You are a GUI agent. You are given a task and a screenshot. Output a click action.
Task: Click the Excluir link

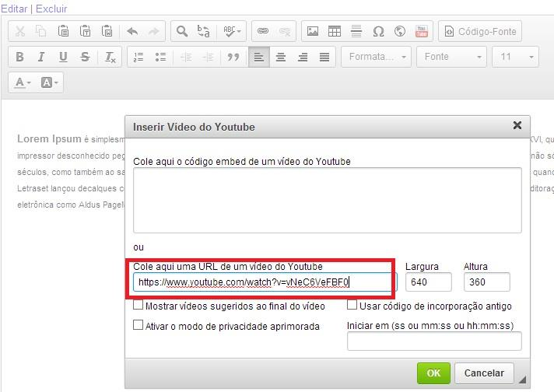coord(51,9)
